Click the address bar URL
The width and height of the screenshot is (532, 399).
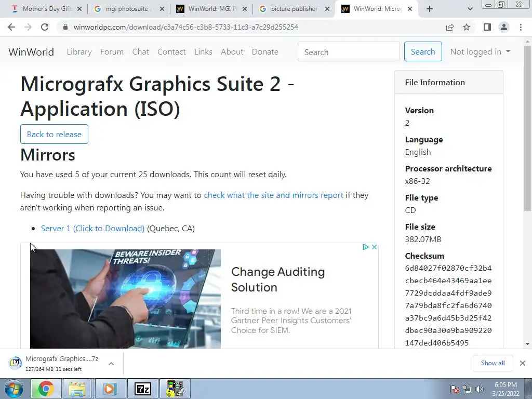(x=185, y=27)
